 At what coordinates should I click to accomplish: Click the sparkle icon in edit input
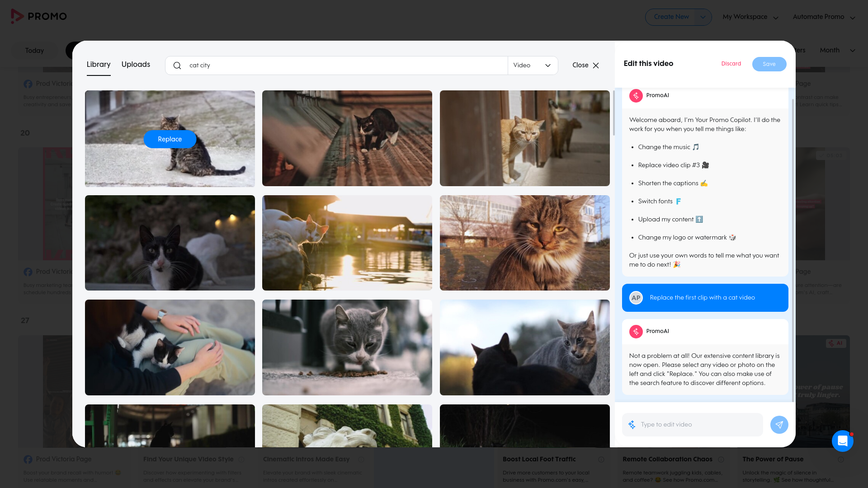click(632, 425)
